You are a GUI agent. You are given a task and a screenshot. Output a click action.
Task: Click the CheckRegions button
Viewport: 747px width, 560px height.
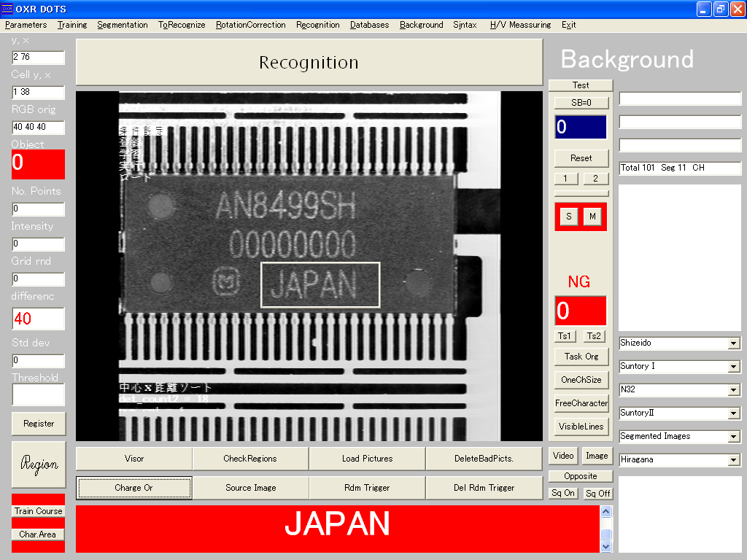(250, 459)
